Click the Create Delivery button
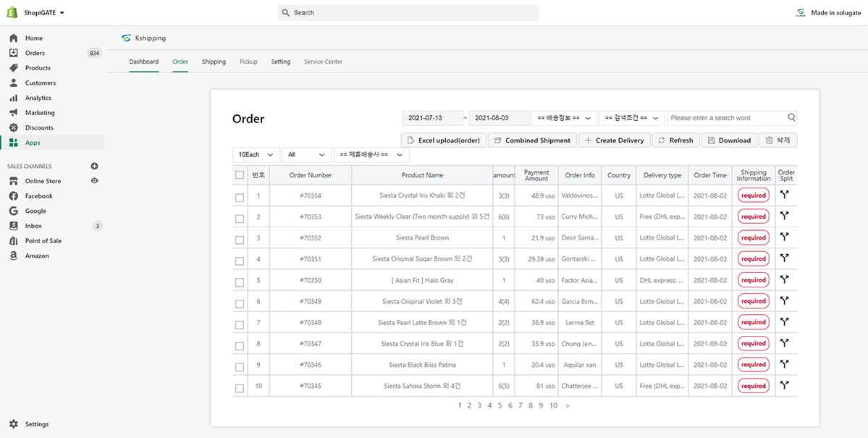 614,140
